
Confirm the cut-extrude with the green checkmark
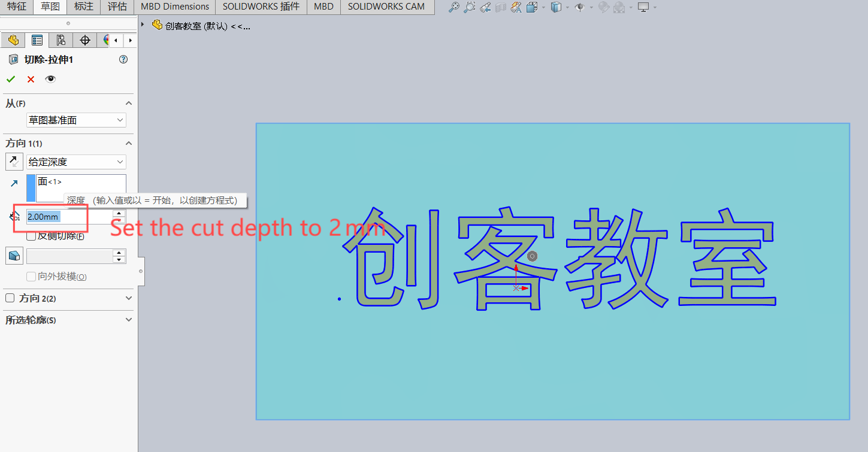(11, 79)
